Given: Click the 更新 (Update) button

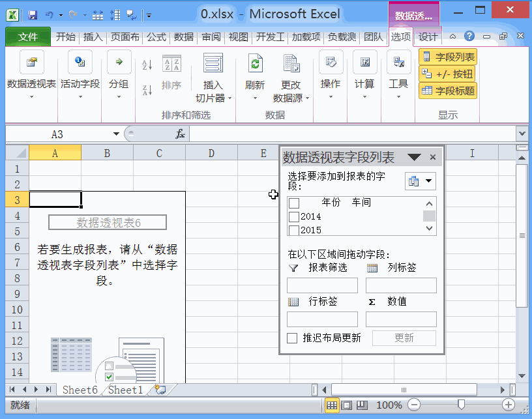Looking at the screenshot, I should coord(404,338).
